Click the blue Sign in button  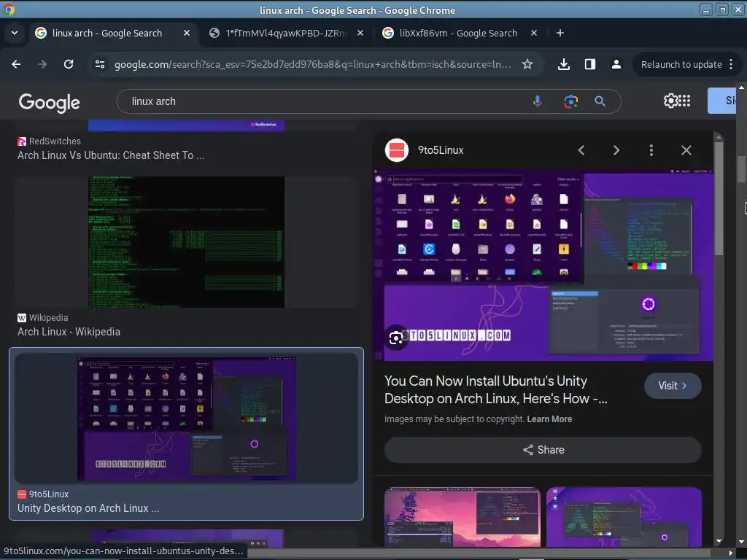click(722, 101)
